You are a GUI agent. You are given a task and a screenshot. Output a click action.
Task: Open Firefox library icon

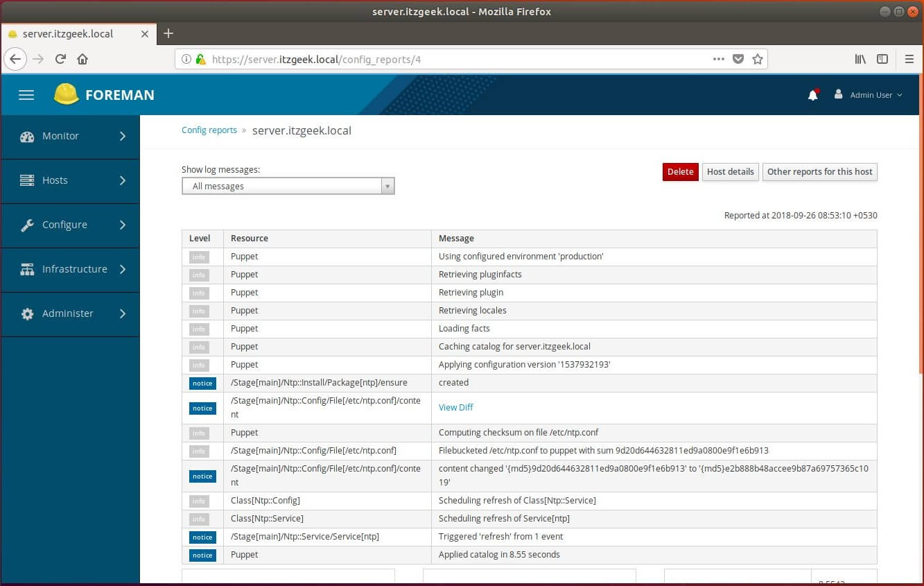pos(860,59)
